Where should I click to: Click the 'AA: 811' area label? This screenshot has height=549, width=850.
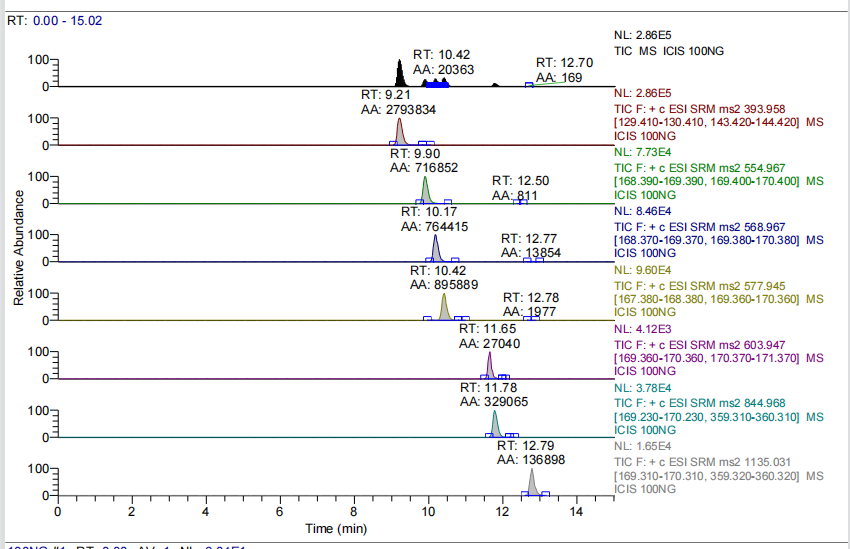[x=514, y=195]
